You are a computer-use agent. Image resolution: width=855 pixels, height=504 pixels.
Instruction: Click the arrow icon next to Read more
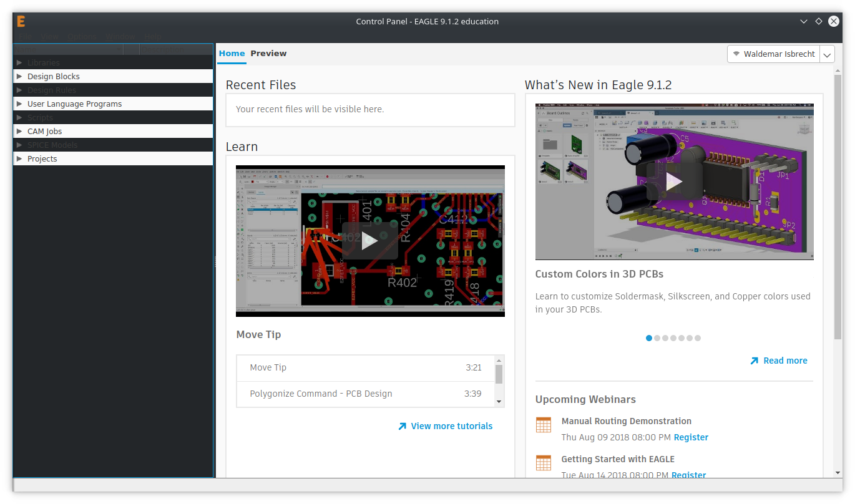[753, 360]
